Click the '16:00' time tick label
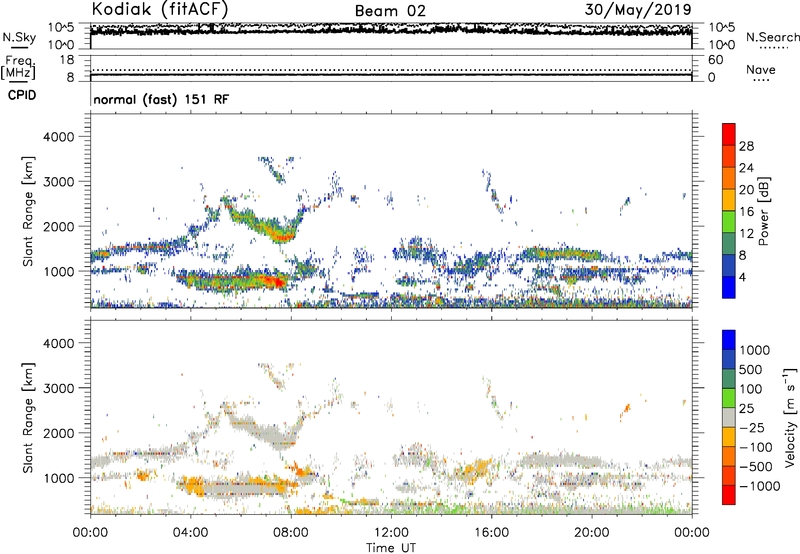This screenshot has width=800, height=554. pyautogui.click(x=491, y=533)
